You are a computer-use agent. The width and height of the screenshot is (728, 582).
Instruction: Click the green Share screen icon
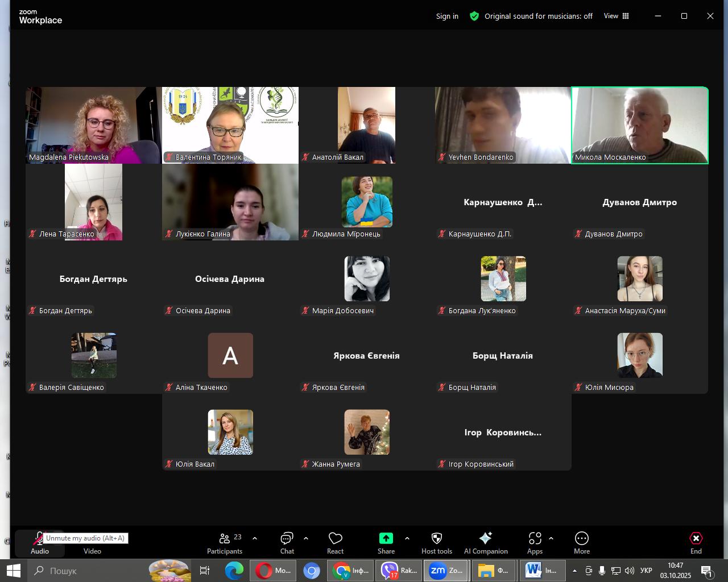[x=386, y=538]
